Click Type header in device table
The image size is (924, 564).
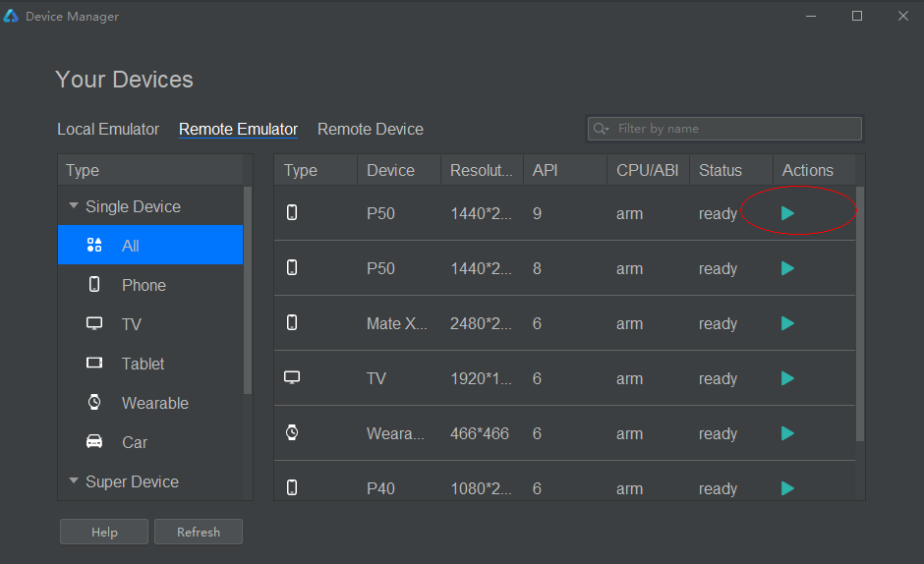[316, 170]
